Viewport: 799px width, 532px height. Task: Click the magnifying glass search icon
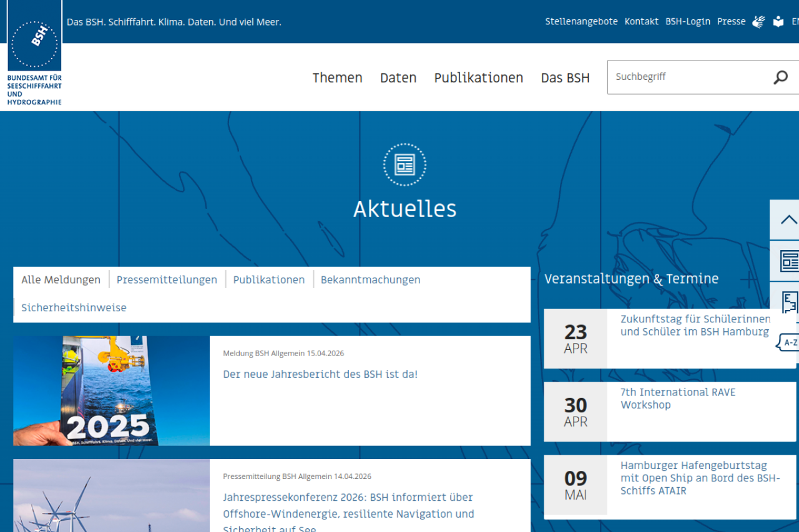(x=780, y=77)
